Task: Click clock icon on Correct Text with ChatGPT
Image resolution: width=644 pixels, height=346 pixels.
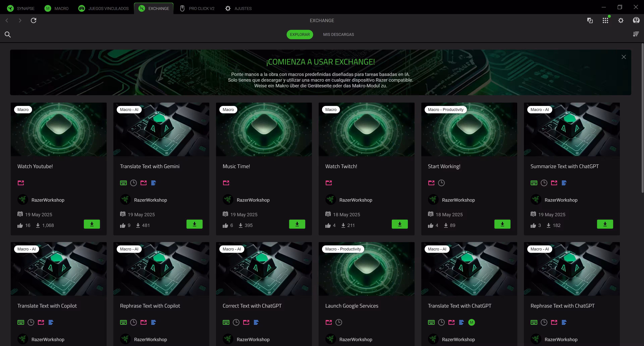Action: (236, 322)
